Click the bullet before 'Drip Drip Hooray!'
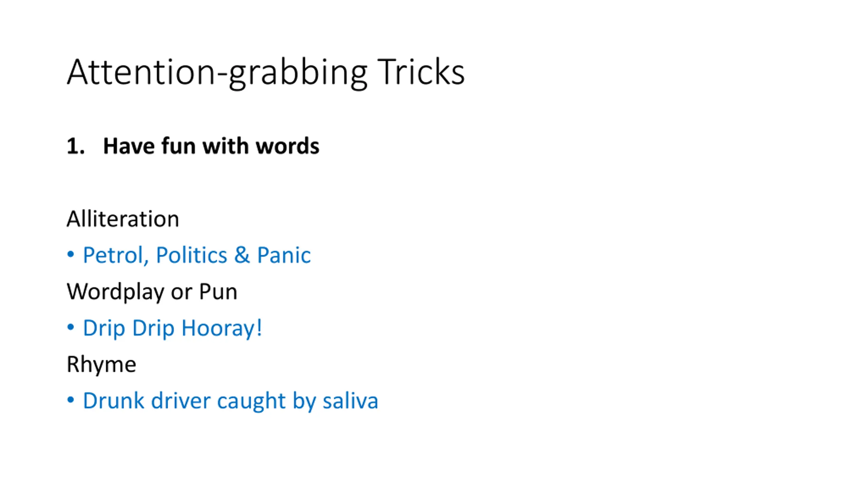 pyautogui.click(x=71, y=327)
